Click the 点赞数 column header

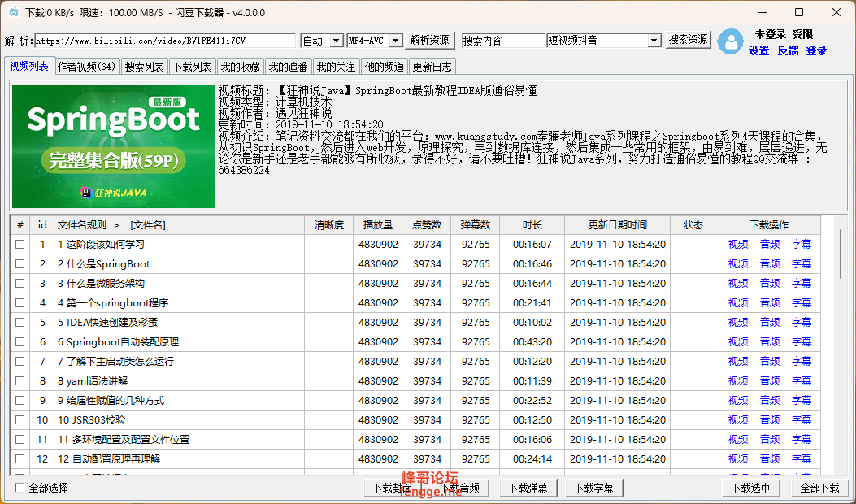coord(427,225)
